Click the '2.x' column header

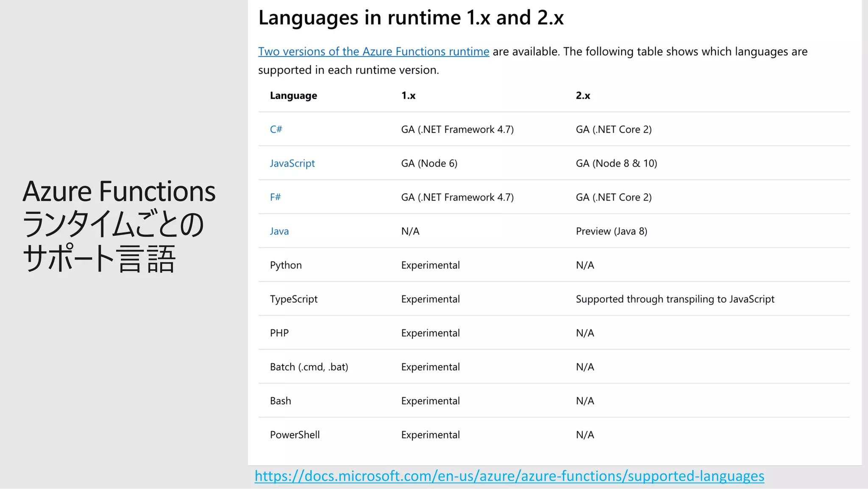click(583, 95)
